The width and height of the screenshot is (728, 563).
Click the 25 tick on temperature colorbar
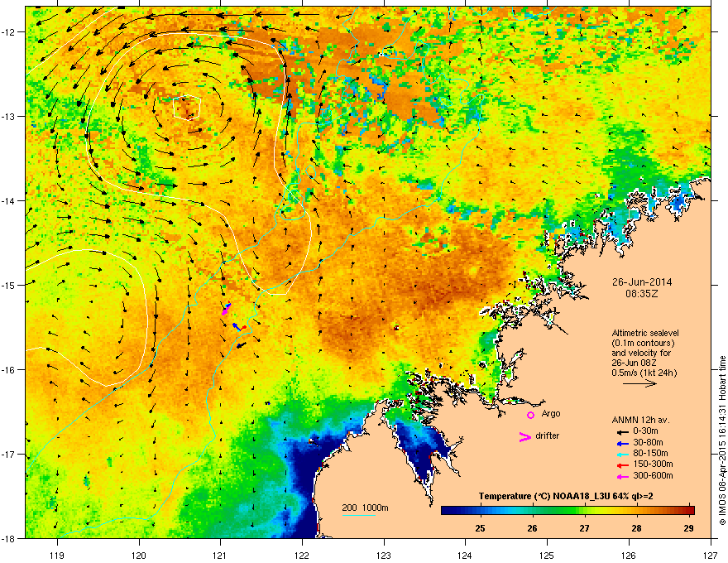coord(480,528)
